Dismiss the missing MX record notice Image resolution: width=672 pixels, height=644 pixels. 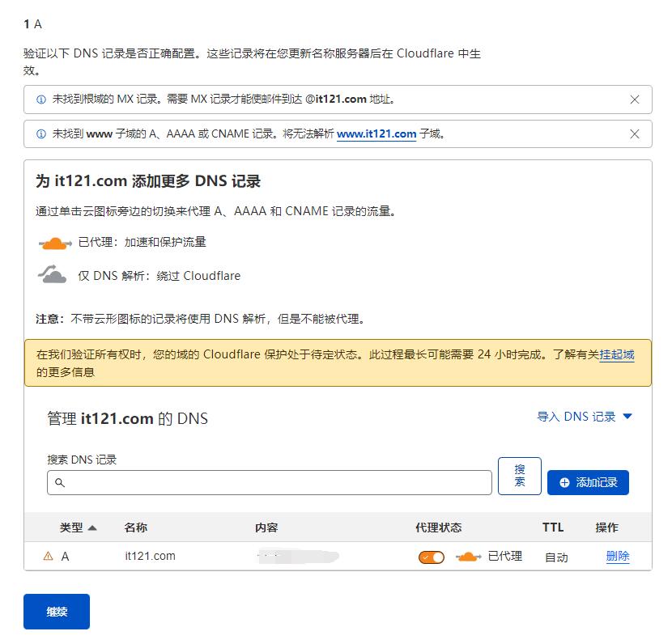click(x=634, y=100)
